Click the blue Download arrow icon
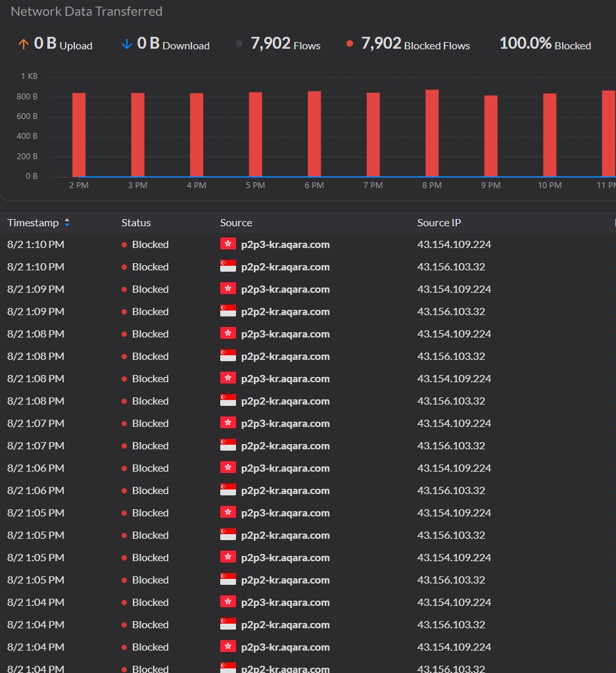This screenshot has height=673, width=616. tap(126, 44)
